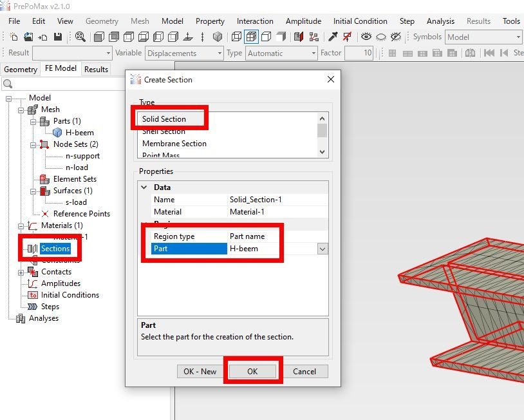Image resolution: width=524 pixels, height=420 pixels.
Task: Open the Initial Condition menu
Action: point(360,21)
